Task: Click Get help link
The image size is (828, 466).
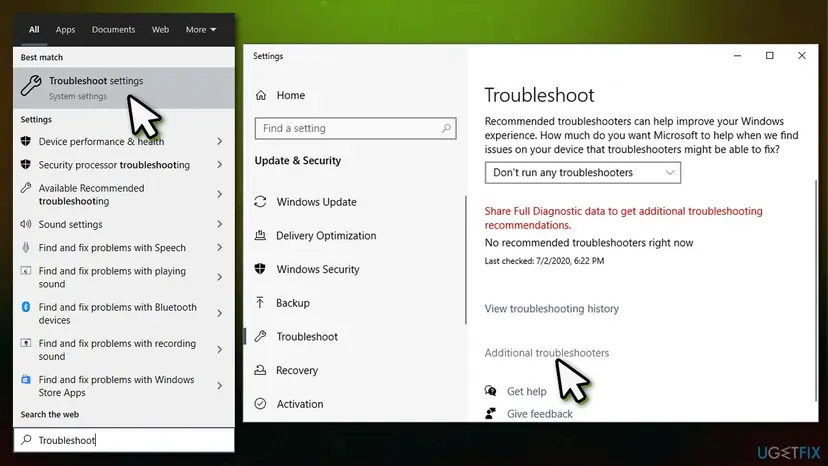Action: tap(526, 391)
